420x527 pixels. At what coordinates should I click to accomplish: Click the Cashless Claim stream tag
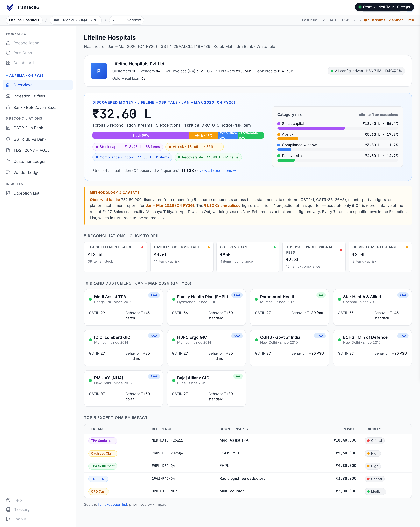103,453
